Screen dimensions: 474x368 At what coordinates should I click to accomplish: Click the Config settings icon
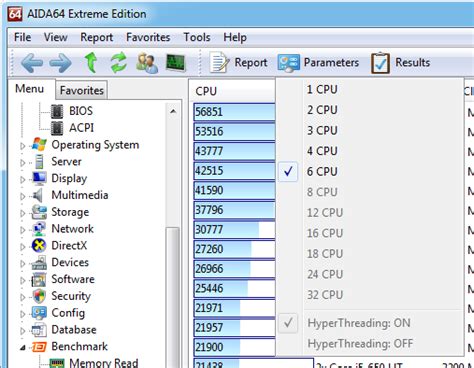39,313
